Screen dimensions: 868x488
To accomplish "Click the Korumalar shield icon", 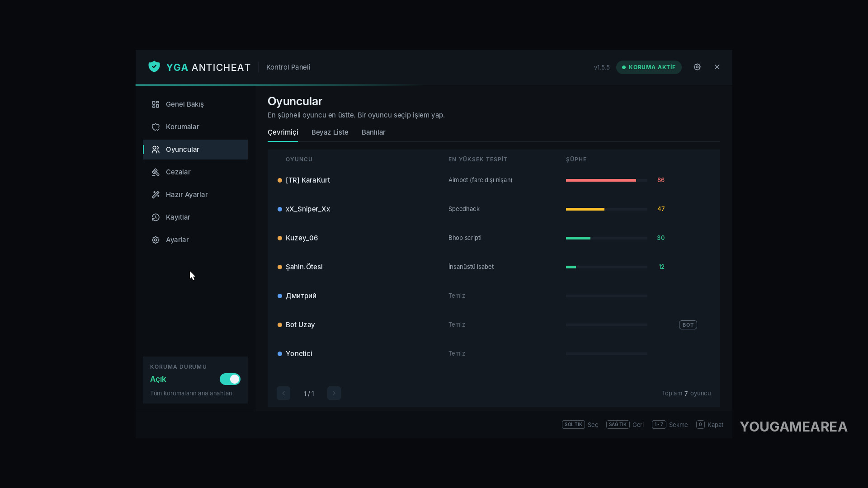I will click(156, 127).
